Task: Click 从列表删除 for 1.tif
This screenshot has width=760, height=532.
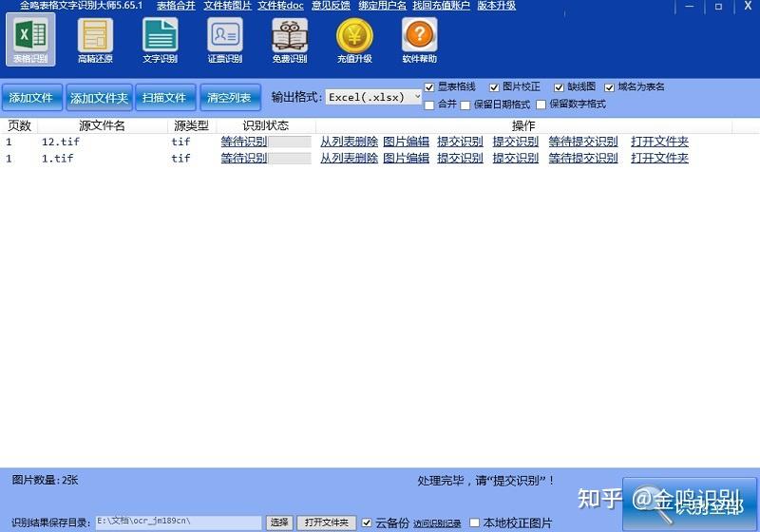Action: pos(349,158)
